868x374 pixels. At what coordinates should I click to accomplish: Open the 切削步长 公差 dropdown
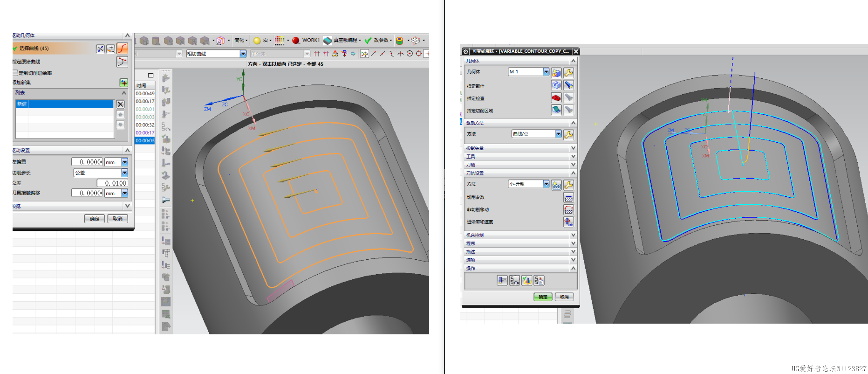(124, 173)
